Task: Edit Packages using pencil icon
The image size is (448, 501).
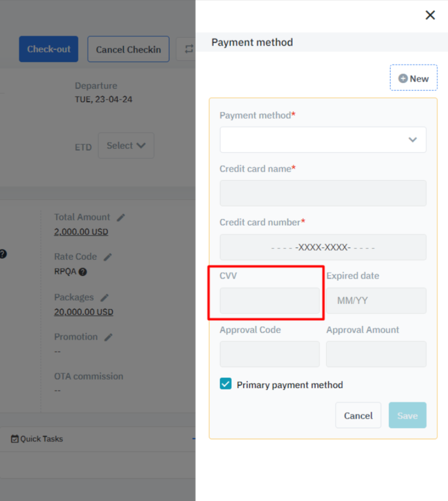Action: coord(105,297)
